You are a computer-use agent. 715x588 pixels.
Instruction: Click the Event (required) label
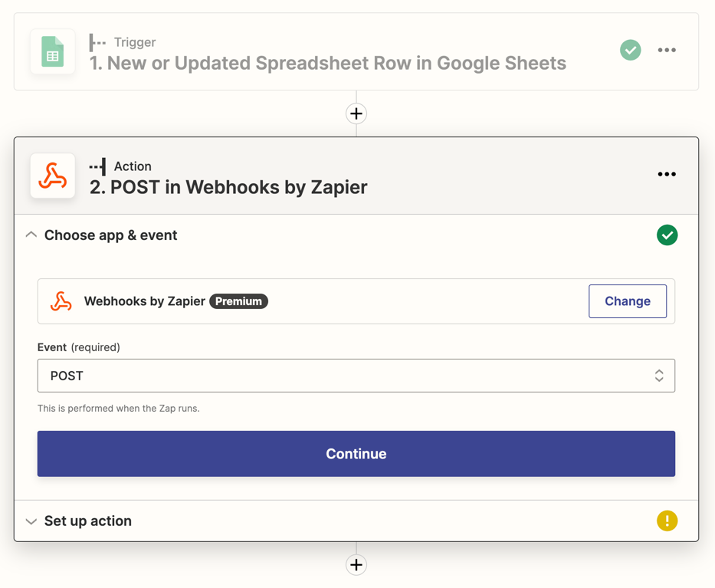(78, 347)
